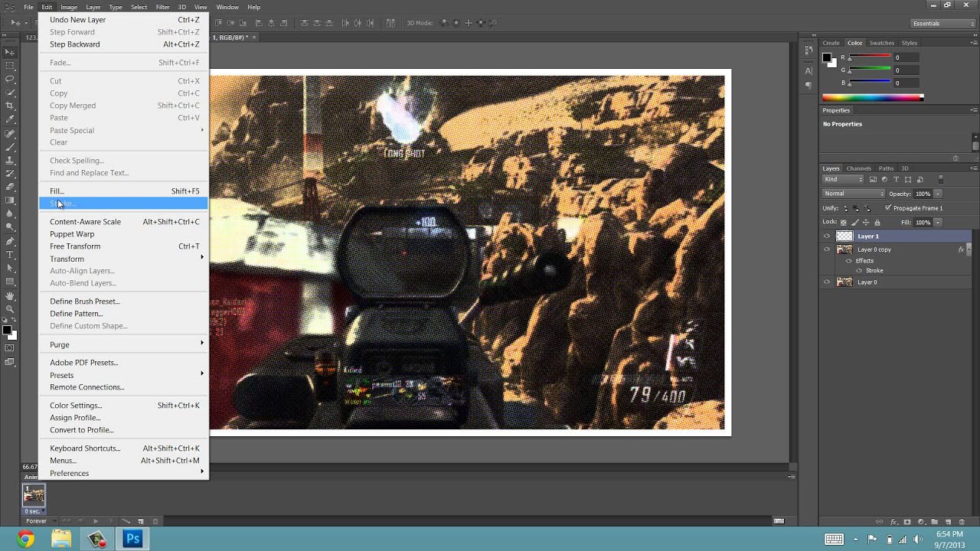Toggle visibility of Effects on Layer 0 copy
This screenshot has height=551, width=980.
[x=848, y=261]
